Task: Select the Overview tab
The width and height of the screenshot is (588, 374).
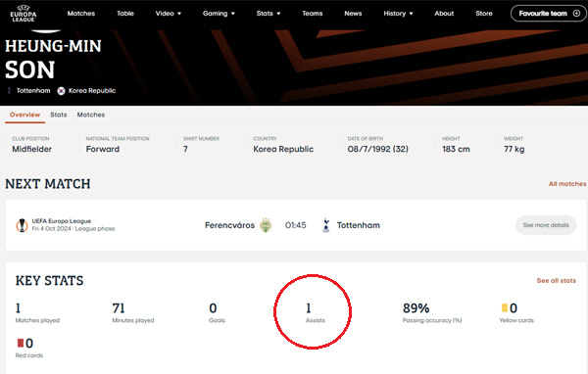Action: click(24, 115)
